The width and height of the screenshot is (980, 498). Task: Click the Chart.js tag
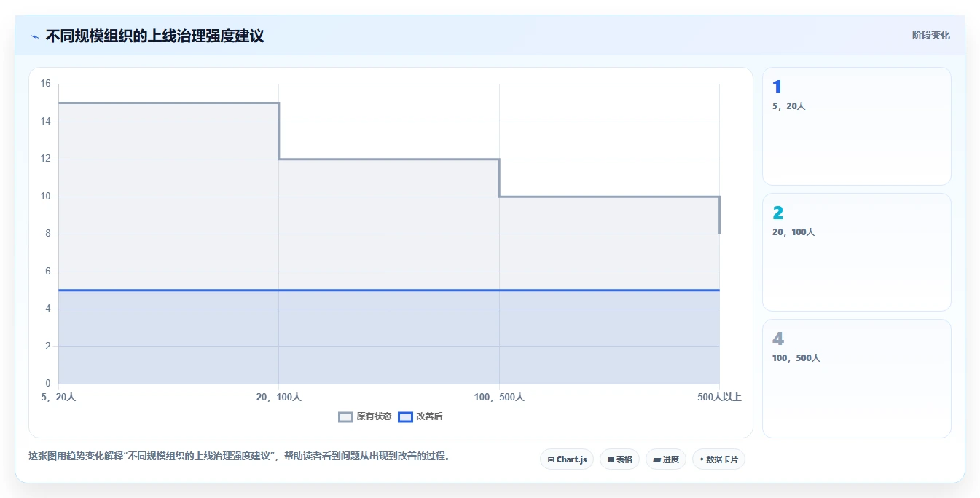pos(567,459)
